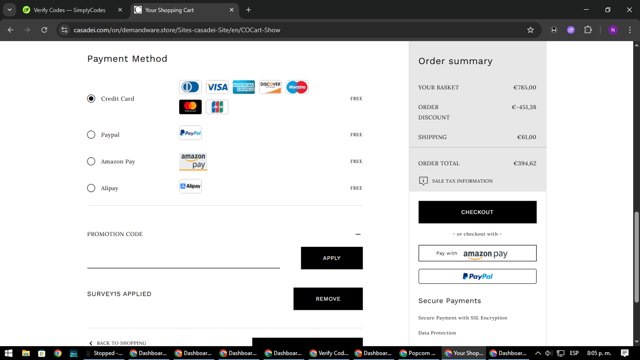Screen dimensions: 640x360
Task: Bookmark this page with the star
Action: coord(530,30)
